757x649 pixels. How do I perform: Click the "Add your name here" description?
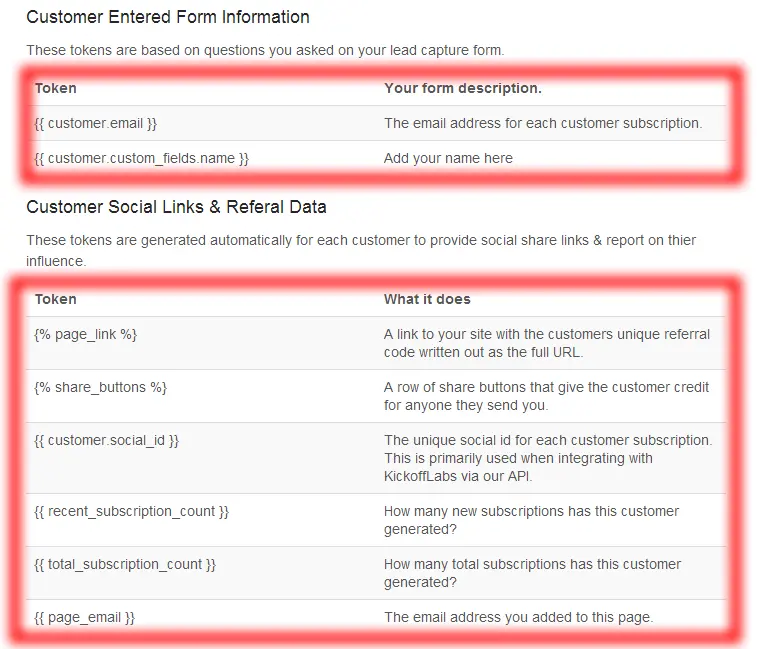[x=448, y=158]
